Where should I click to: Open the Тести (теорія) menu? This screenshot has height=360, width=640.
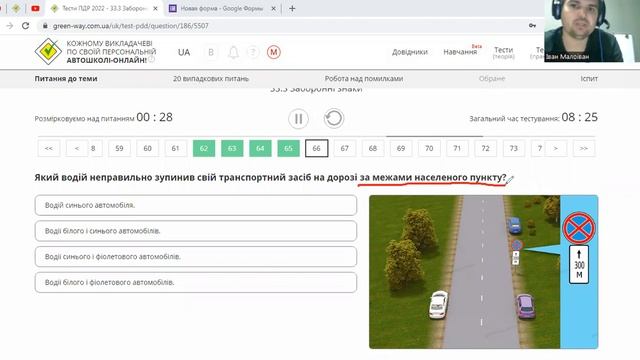[x=503, y=52]
